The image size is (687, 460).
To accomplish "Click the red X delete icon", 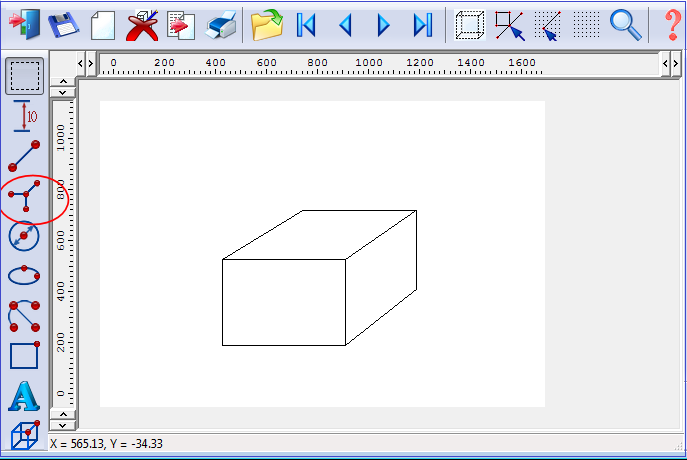I will tap(142, 25).
